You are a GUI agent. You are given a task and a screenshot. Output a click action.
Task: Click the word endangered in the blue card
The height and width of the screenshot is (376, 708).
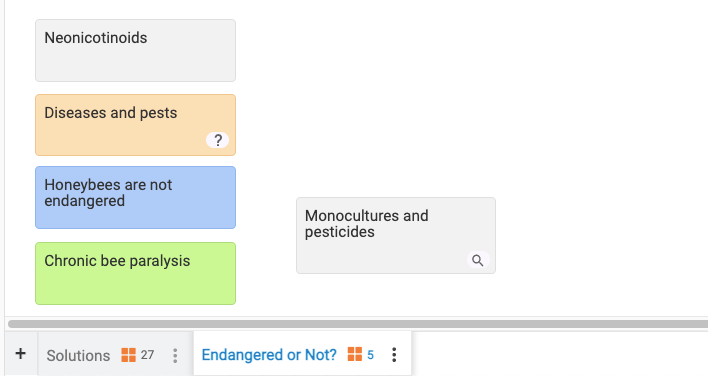tap(84, 201)
